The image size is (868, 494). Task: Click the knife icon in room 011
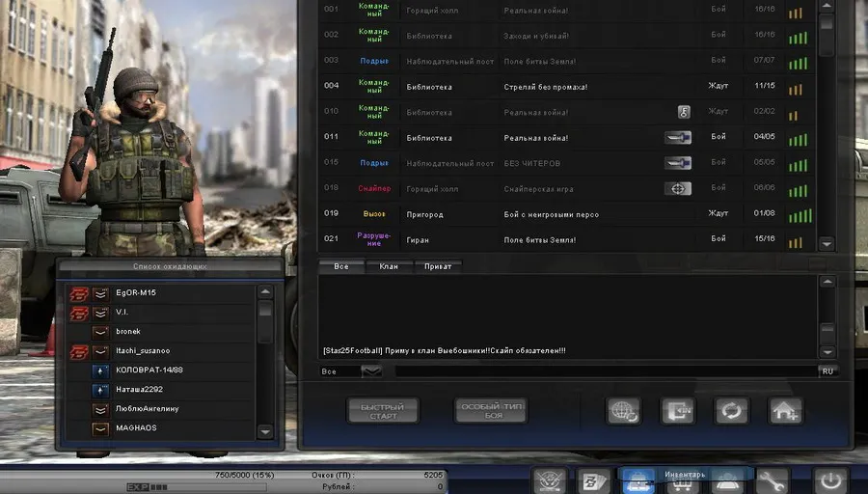click(678, 138)
